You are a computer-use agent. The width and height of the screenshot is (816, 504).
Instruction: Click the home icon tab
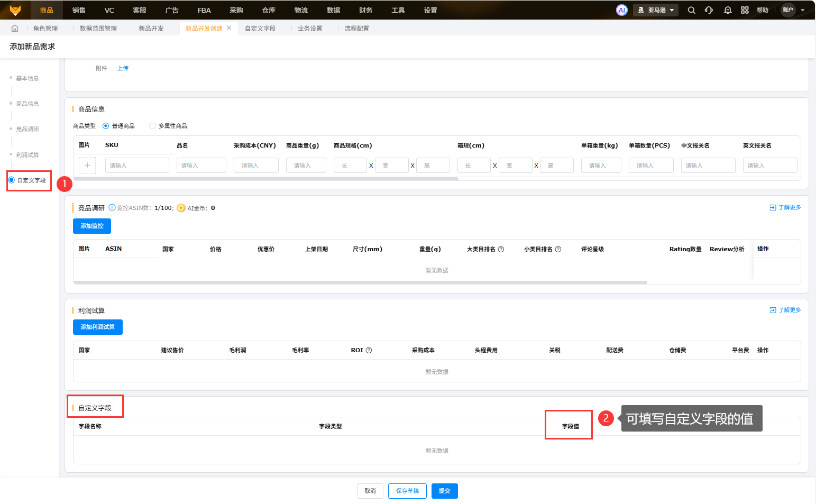(15, 29)
